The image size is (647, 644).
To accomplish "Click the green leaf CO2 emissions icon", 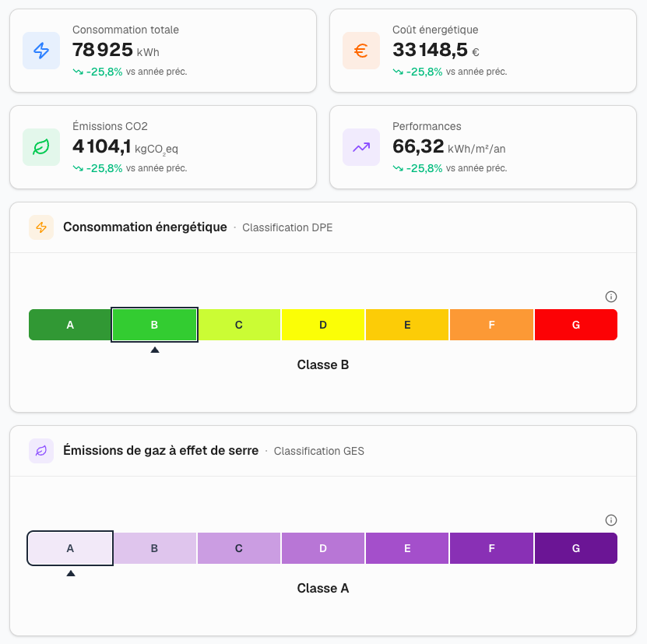I will coord(41,147).
